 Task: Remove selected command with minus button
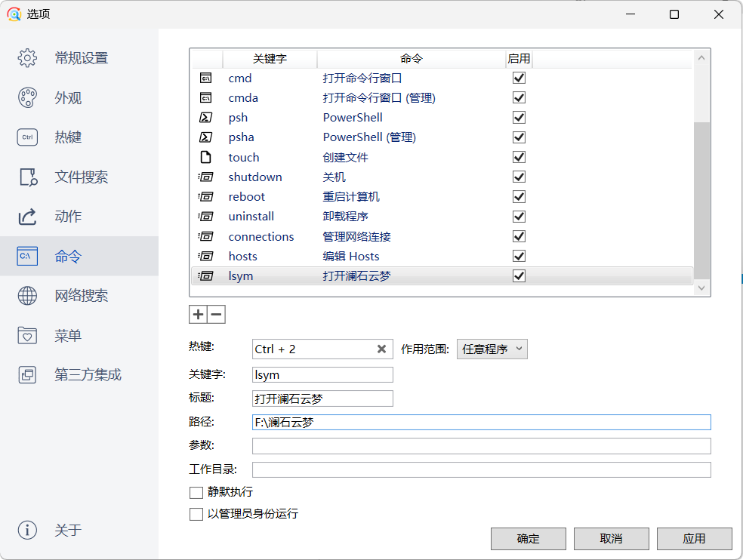216,314
